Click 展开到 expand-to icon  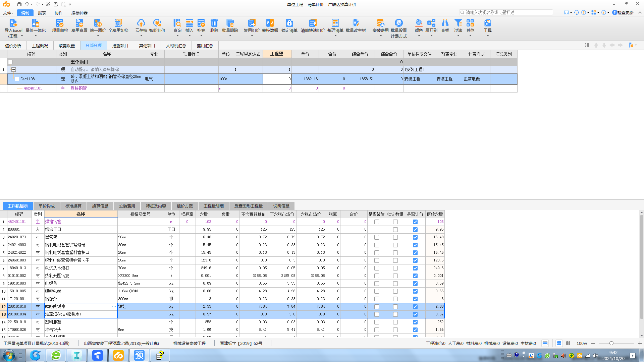[431, 23]
